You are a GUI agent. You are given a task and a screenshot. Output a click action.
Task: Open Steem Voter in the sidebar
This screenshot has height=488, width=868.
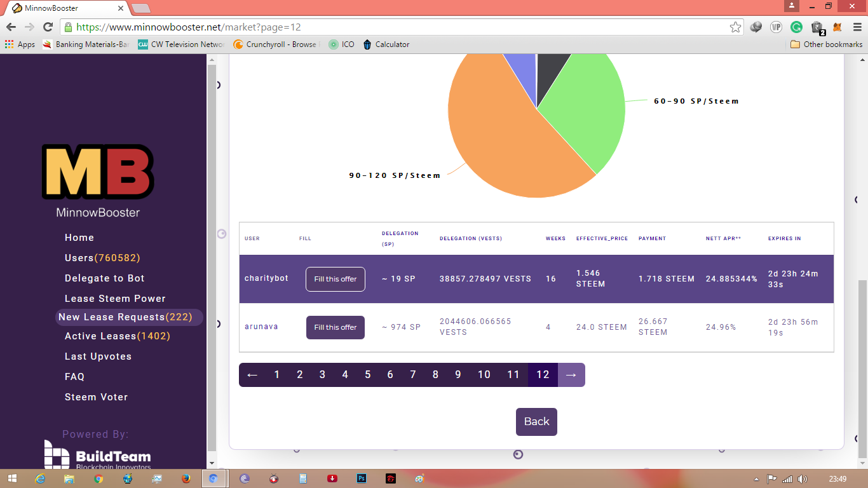97,397
